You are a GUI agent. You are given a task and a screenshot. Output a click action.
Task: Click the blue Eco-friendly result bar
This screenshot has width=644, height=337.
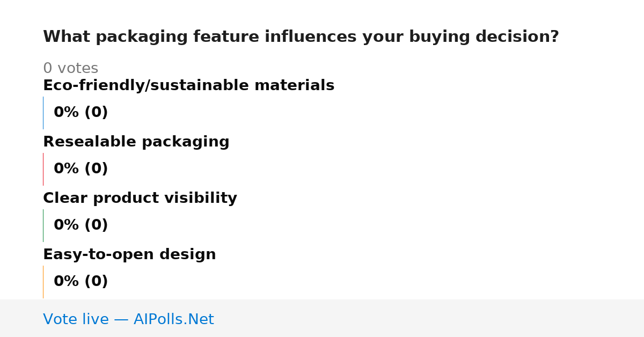coord(43,113)
